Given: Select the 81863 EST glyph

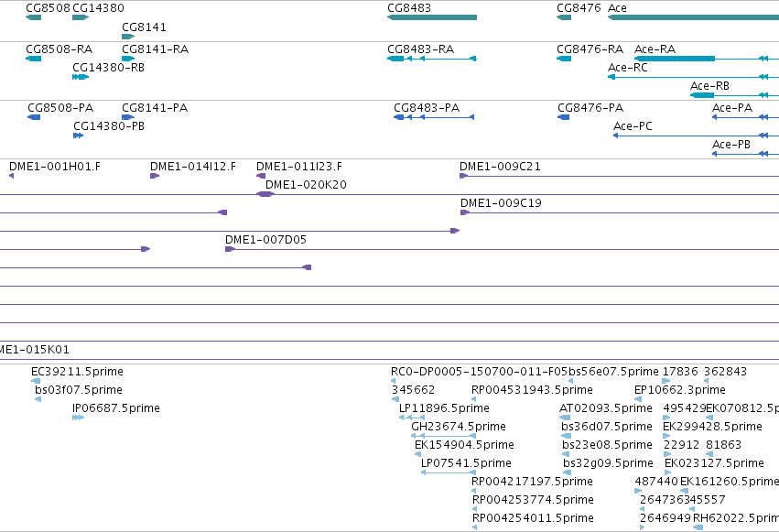Looking at the screenshot, I should click(x=709, y=454).
